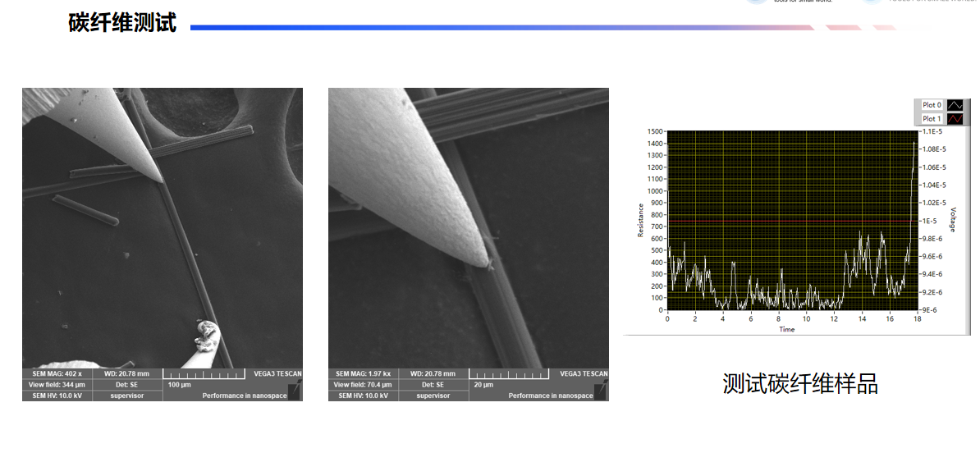The height and width of the screenshot is (462, 980).
Task: Click the TESCAN logo in left SEM image
Action: coord(277,373)
